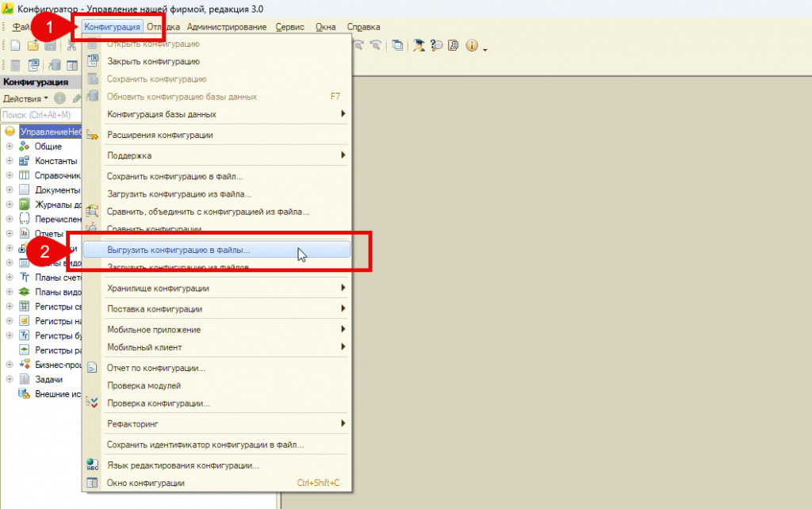Click the Find next magnifier toolbar icon
The image size is (812, 509).
coord(358,45)
